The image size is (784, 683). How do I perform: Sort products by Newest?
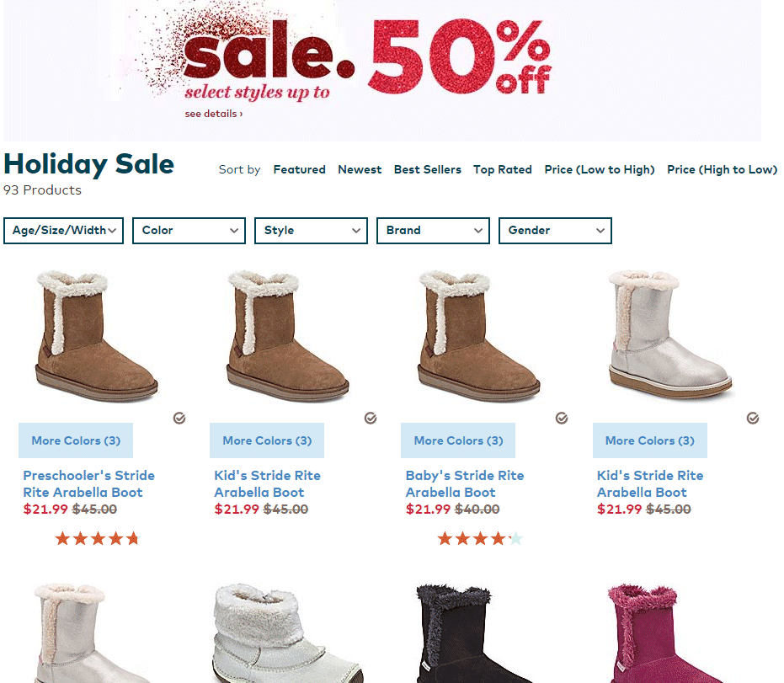coord(360,169)
